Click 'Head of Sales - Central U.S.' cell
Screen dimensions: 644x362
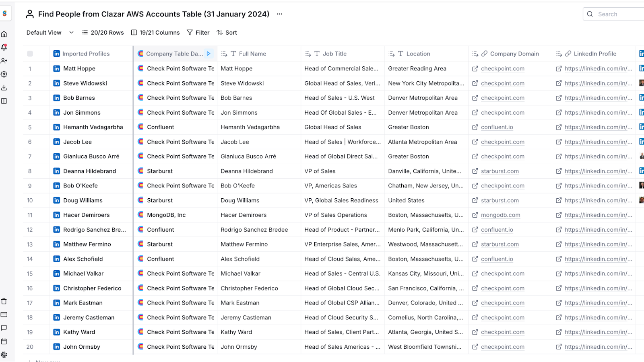point(343,274)
